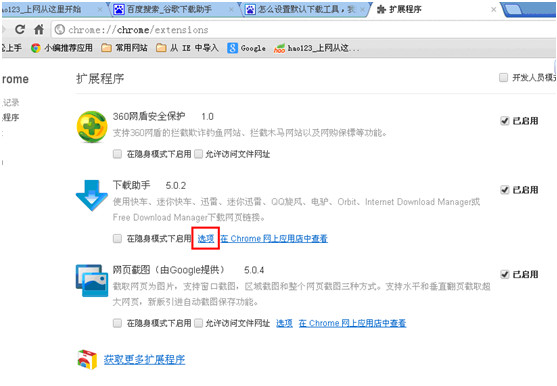Image resolution: width=557 pixels, height=386 pixels.
Task: Open 选项 for 下载助手
Action: click(206, 239)
